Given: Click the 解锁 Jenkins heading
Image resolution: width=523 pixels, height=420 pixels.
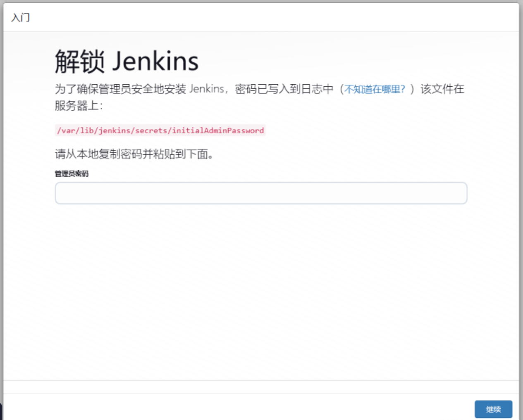Looking at the screenshot, I should [x=127, y=61].
